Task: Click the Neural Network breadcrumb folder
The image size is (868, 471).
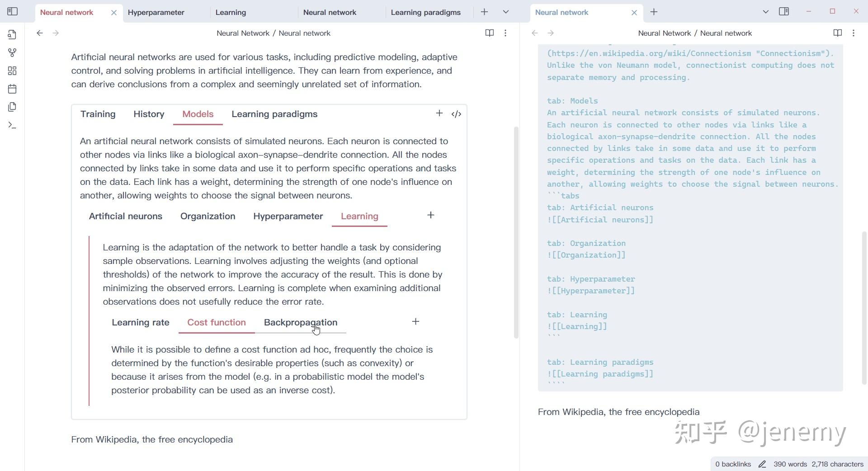Action: (x=243, y=33)
